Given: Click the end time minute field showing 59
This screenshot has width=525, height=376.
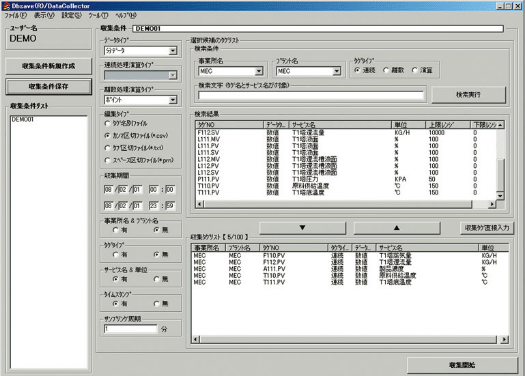Looking at the screenshot, I should coord(170,205).
